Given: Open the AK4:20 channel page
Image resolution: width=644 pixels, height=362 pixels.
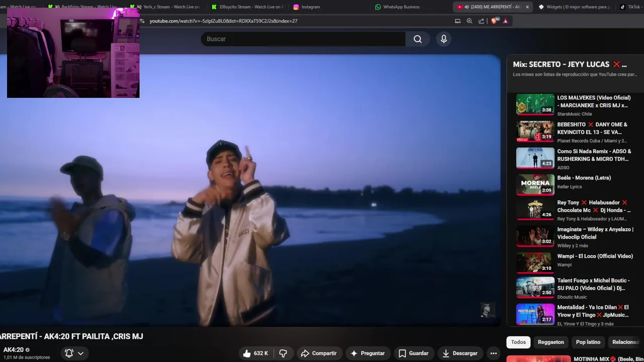Looking at the screenshot, I should point(14,350).
